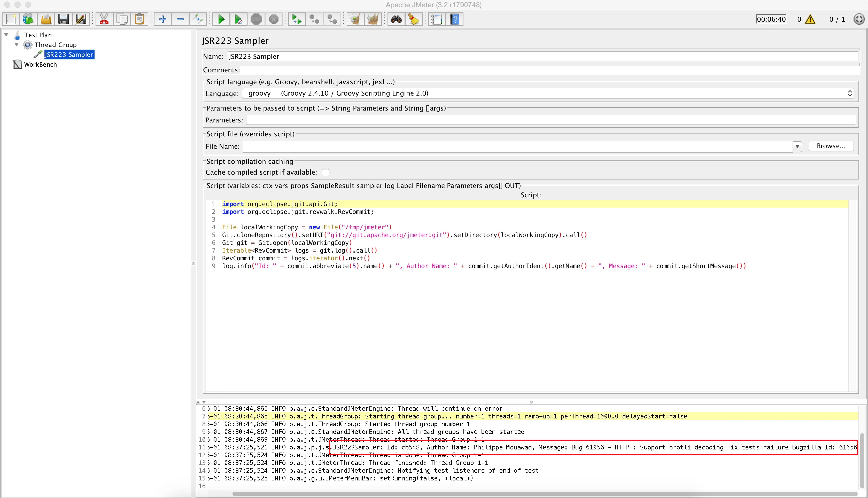This screenshot has height=498, width=868.
Task: Click Start no pauses icon
Action: [x=239, y=19]
